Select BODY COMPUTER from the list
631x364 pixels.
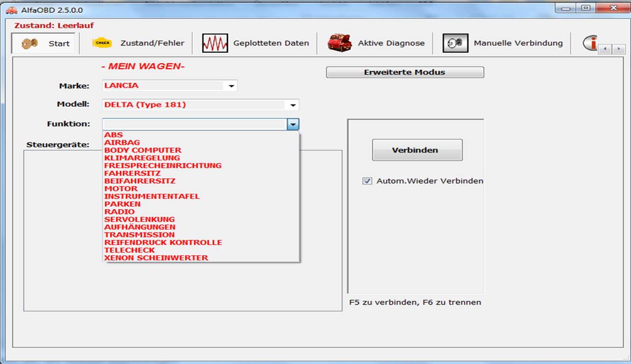tap(142, 150)
